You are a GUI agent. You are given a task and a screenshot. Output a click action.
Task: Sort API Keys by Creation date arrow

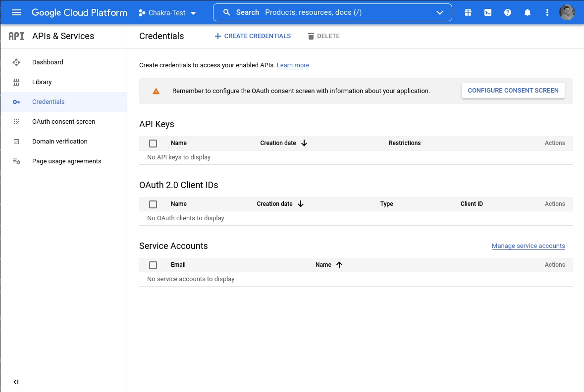point(304,143)
